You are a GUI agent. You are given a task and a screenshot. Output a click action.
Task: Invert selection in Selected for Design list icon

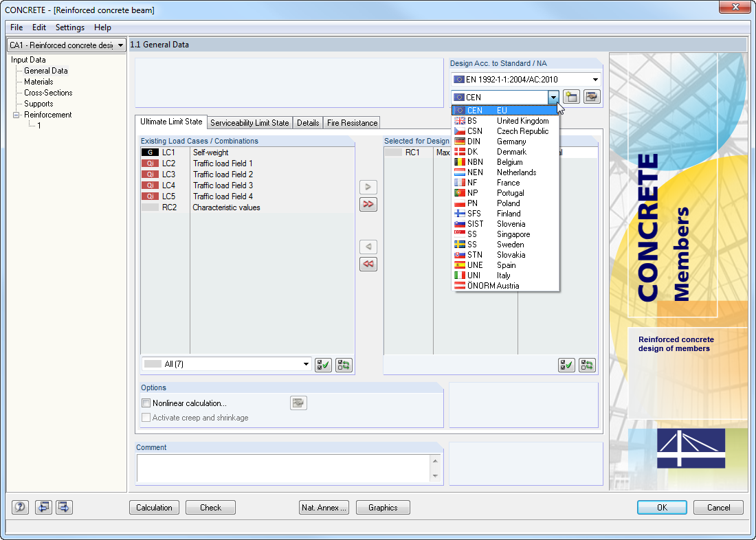coord(587,365)
